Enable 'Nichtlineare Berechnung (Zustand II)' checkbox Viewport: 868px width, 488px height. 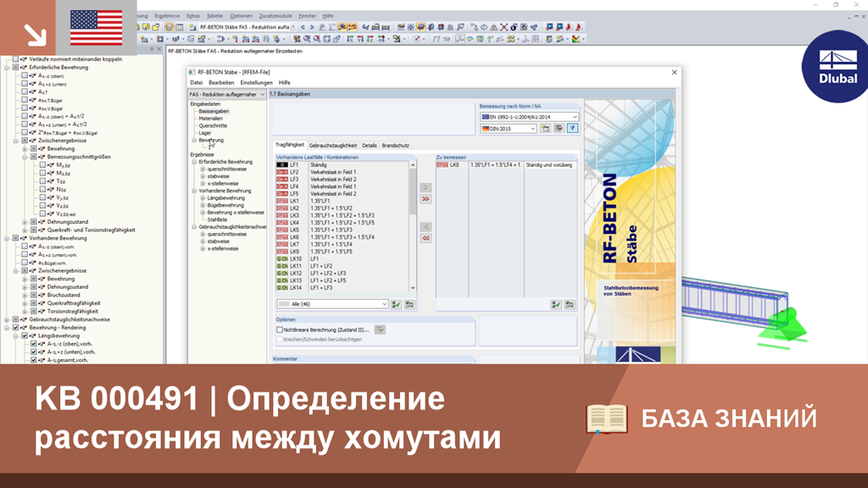click(x=280, y=330)
